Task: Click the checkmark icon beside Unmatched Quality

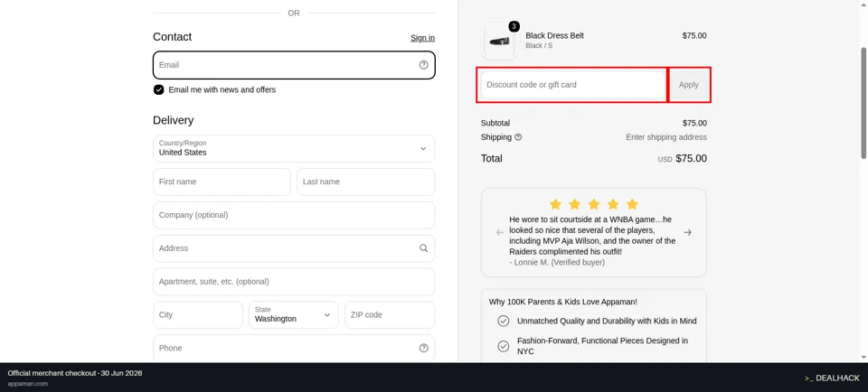Action: click(x=504, y=321)
